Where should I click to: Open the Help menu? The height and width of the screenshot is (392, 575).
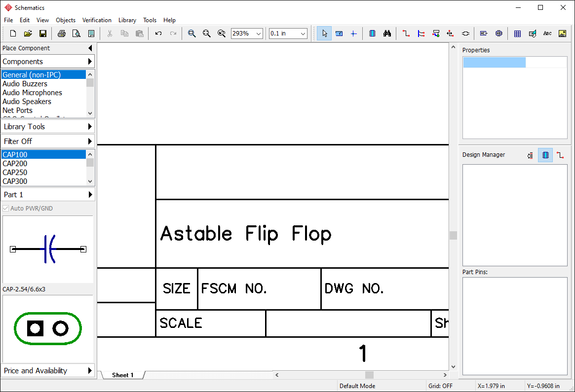(x=169, y=20)
